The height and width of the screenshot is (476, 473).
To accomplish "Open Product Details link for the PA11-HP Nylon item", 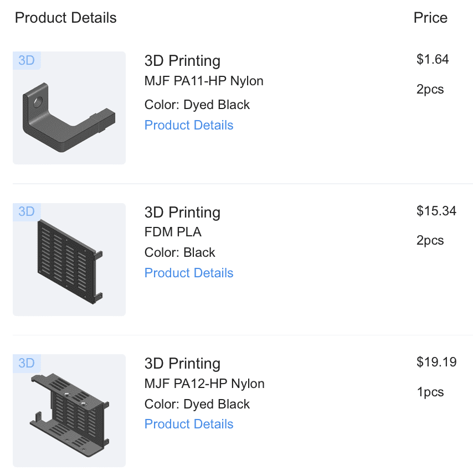I will coord(189,125).
